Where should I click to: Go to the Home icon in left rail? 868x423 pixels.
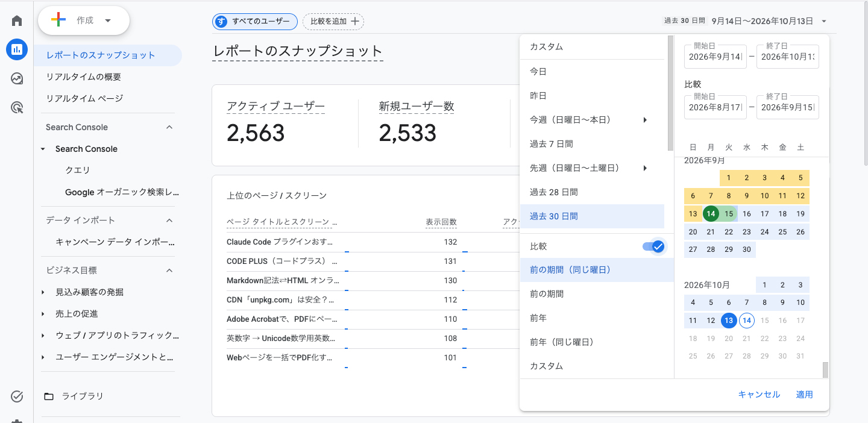pos(17,20)
